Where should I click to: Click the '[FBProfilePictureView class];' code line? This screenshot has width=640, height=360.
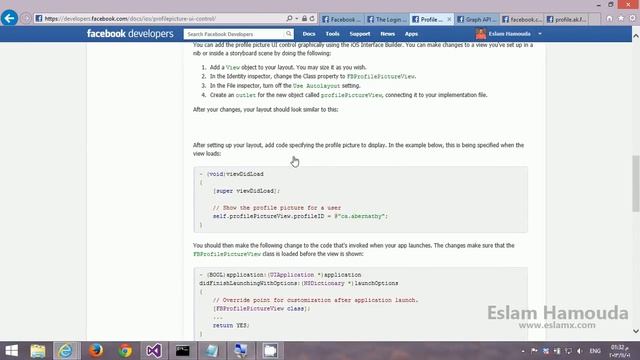(x=261, y=309)
